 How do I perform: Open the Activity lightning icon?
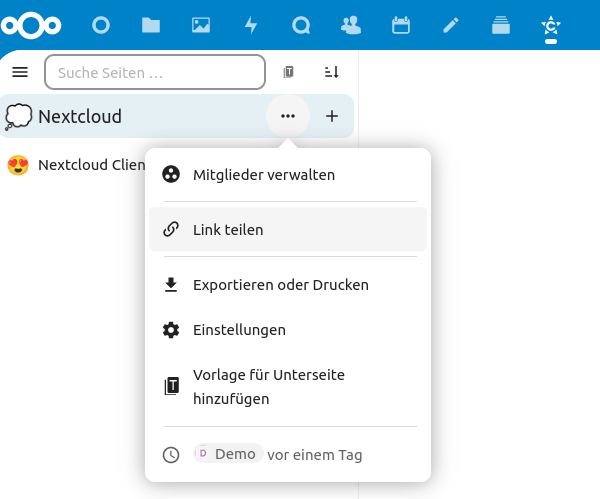coord(251,26)
